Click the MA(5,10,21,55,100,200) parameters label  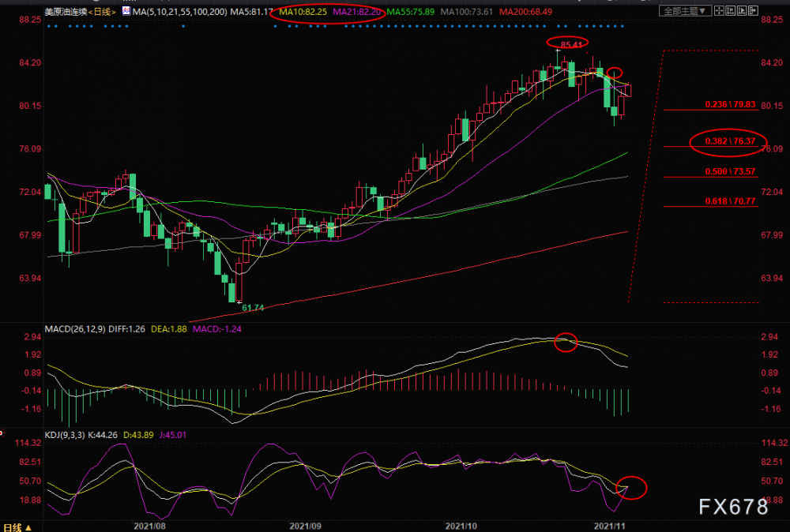[x=179, y=12]
